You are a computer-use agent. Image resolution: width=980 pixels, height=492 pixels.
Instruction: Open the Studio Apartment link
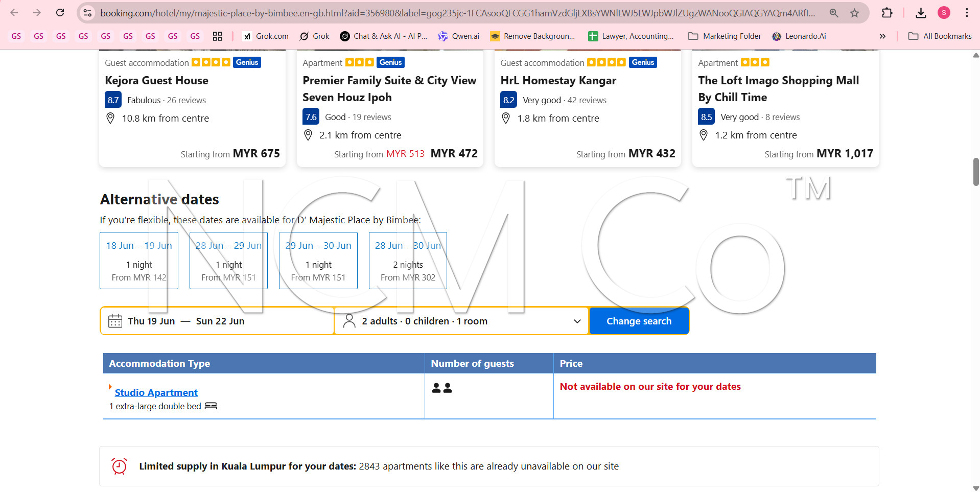(156, 392)
